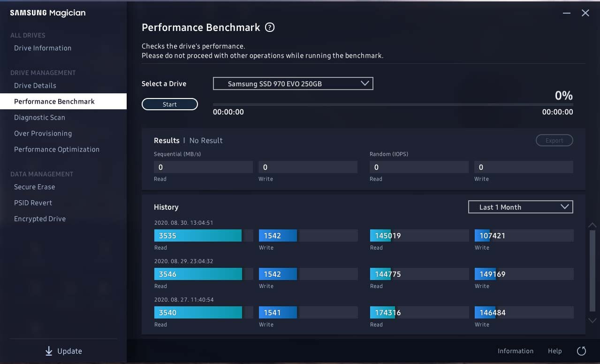Viewport: 600px width, 364px height.
Task: Select Performance Benchmark in the sidebar
Action: 63,101
